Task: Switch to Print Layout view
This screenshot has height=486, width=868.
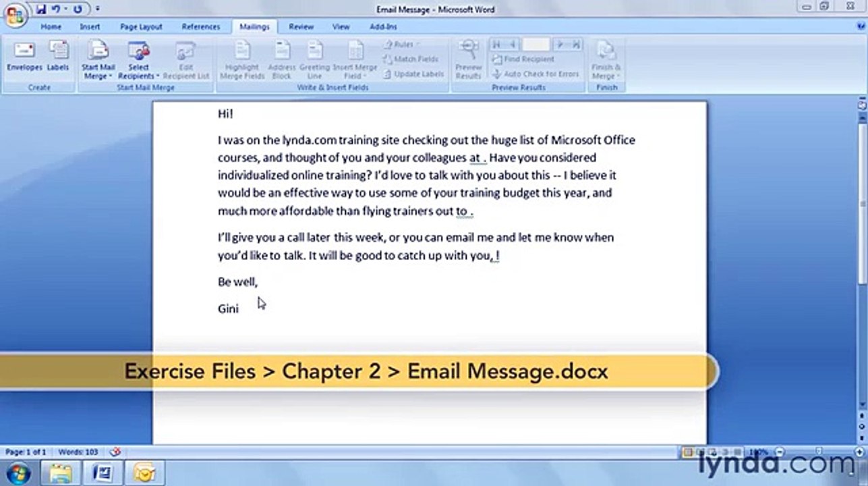Action: pyautogui.click(x=688, y=452)
